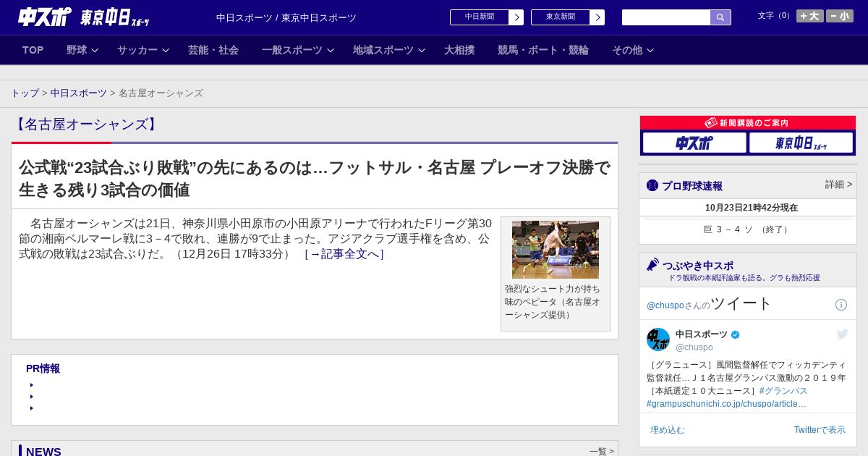Click 新聞購読のご案内 banner heading

[748, 123]
